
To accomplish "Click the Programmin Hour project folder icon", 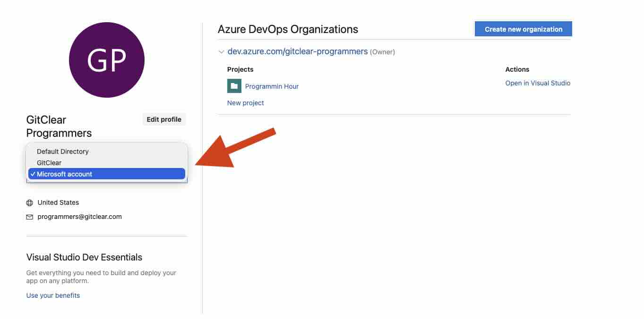I will tap(234, 86).
